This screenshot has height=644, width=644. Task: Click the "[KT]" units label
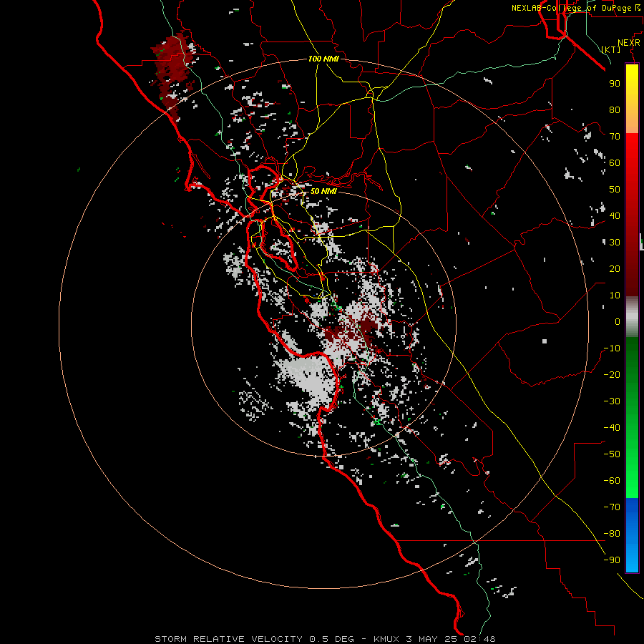(611, 49)
